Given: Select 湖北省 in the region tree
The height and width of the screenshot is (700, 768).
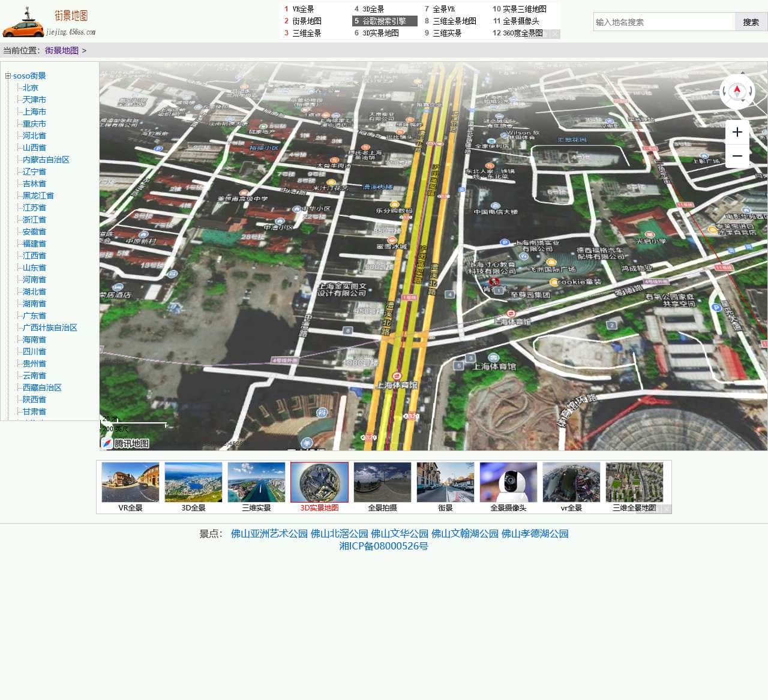Looking at the screenshot, I should tap(34, 292).
